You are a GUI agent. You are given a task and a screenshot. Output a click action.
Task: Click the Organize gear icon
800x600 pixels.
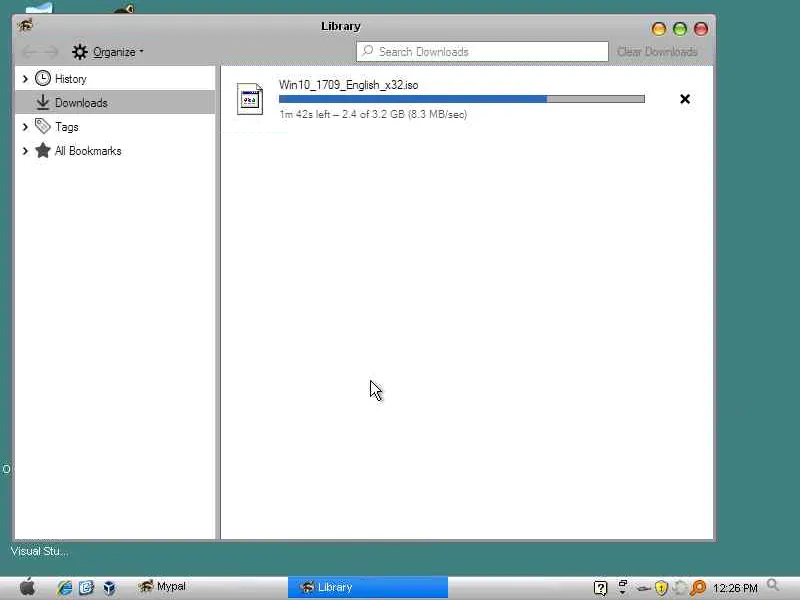pos(80,52)
